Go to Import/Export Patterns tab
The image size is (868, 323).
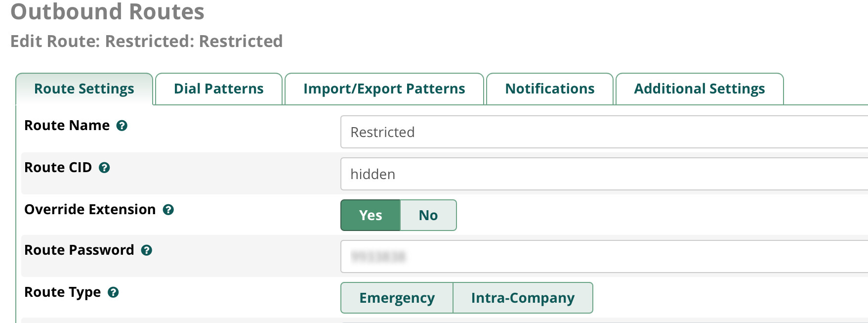(x=384, y=89)
